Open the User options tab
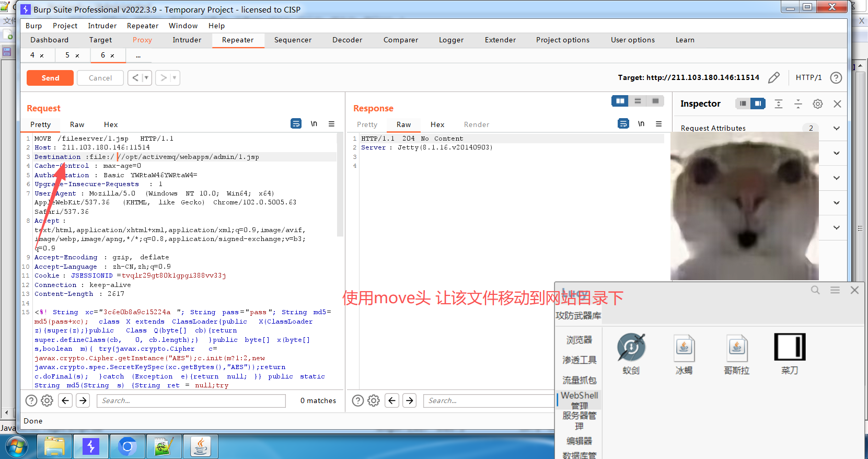This screenshot has height=459, width=868. pyautogui.click(x=632, y=40)
